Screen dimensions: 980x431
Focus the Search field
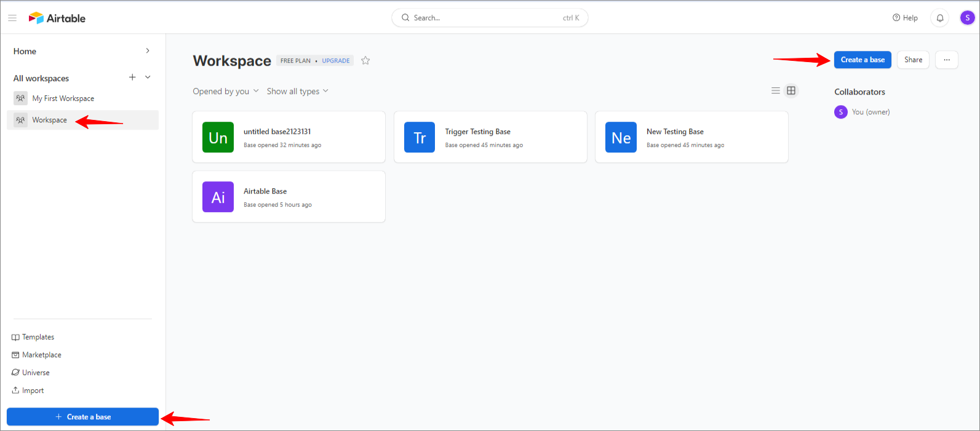coord(490,18)
